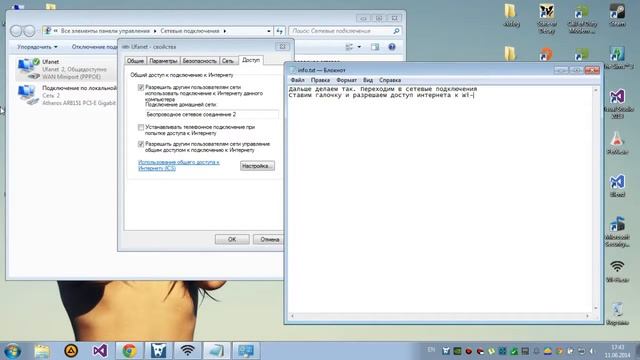Screen dimensions: 640x360
Task: Switch to Notepad on the taskbar
Action: pos(217,351)
